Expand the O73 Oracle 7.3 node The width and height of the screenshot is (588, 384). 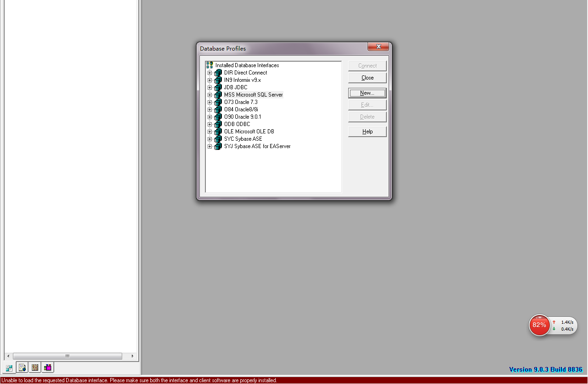209,102
